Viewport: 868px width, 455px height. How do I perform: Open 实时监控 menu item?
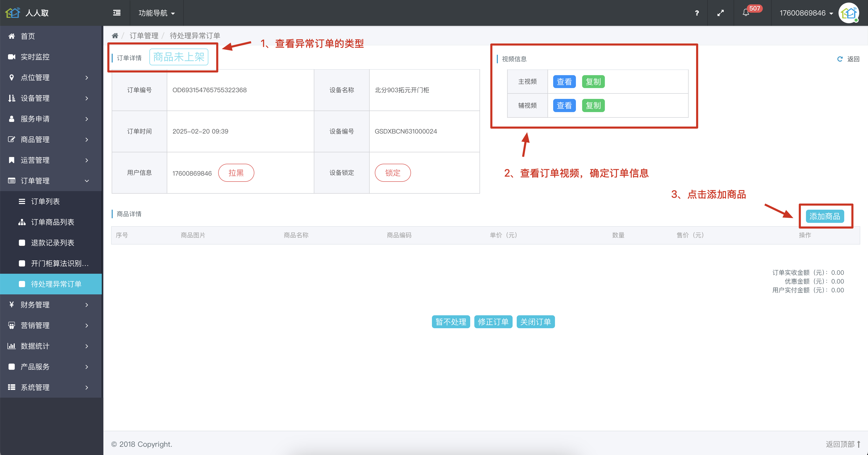coord(51,57)
